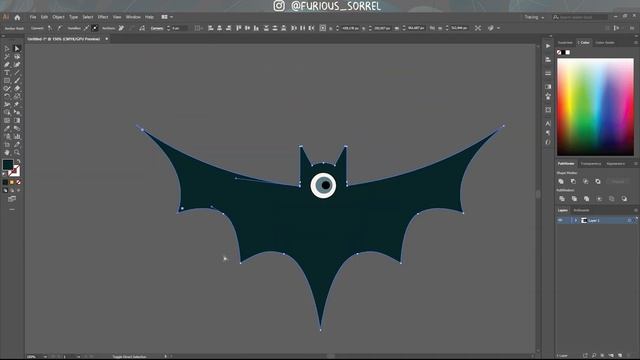
Task: Click Unite in Shape Modes
Action: (561, 181)
